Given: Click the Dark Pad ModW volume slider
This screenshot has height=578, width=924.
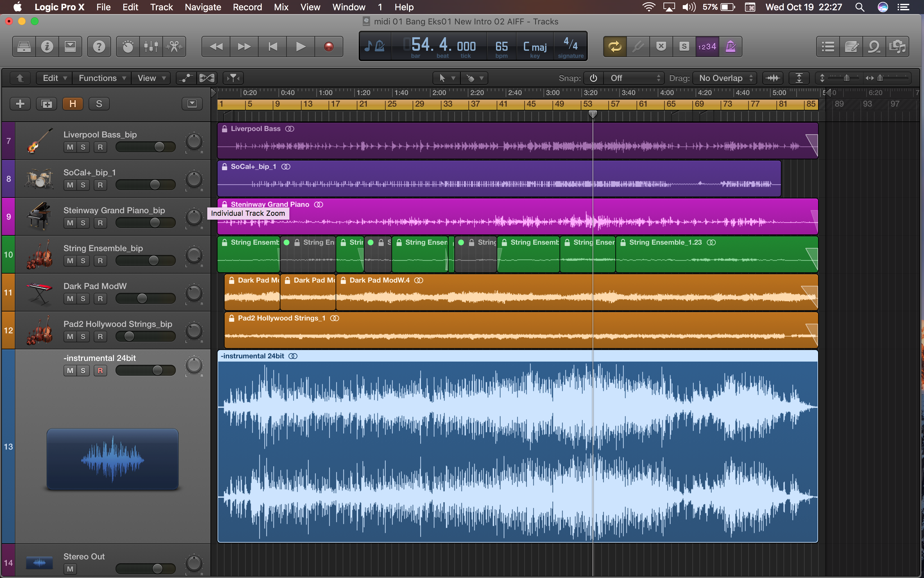Looking at the screenshot, I should (x=145, y=298).
